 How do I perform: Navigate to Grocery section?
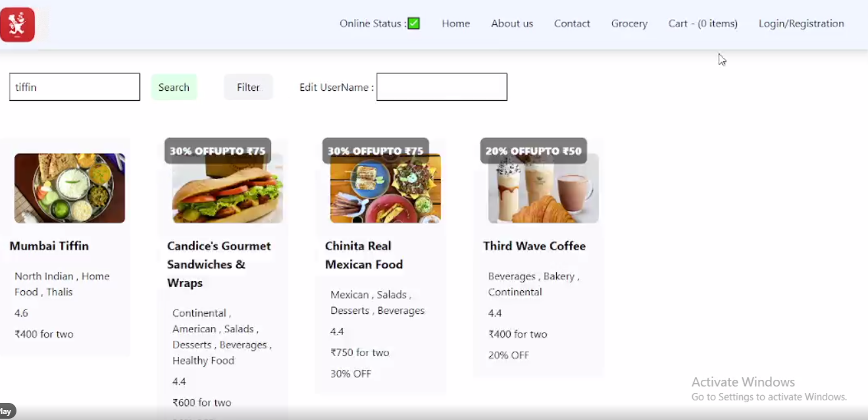pos(629,24)
